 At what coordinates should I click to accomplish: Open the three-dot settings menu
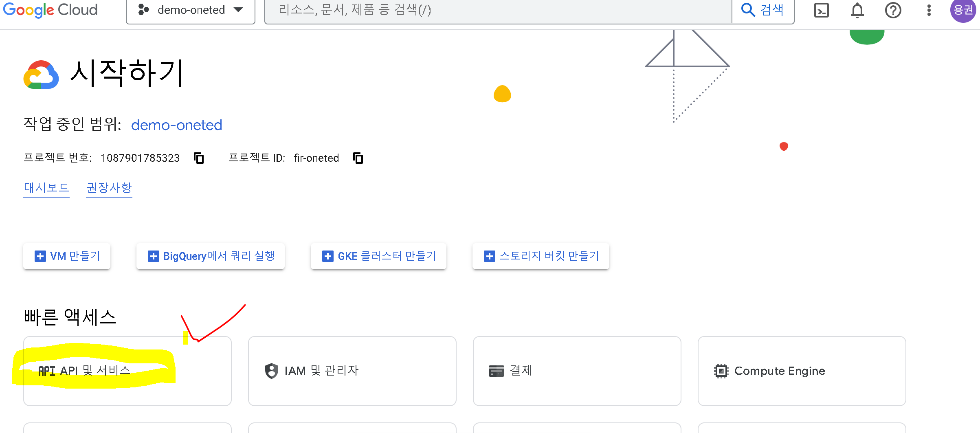929,10
